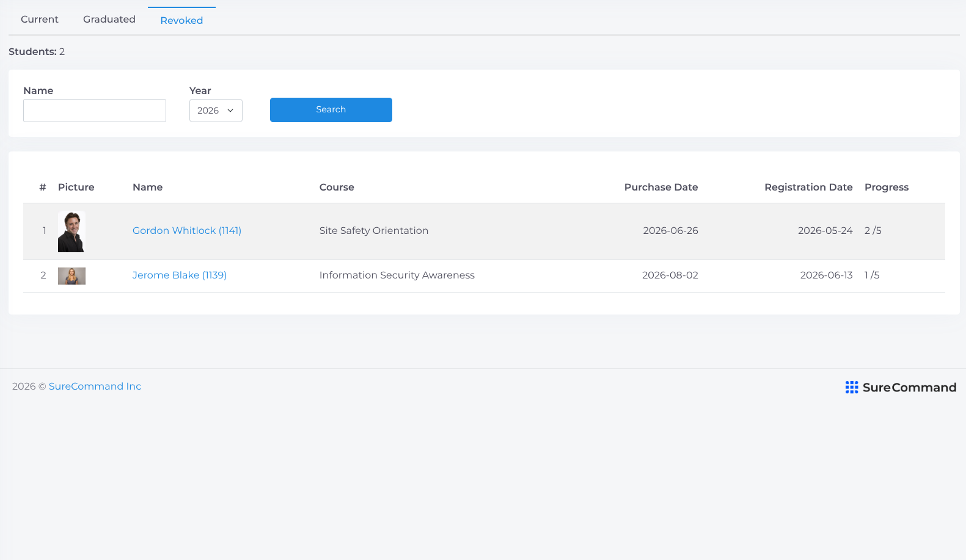The width and height of the screenshot is (966, 560).
Task: Click the Students: 2 count label
Action: coord(37,52)
